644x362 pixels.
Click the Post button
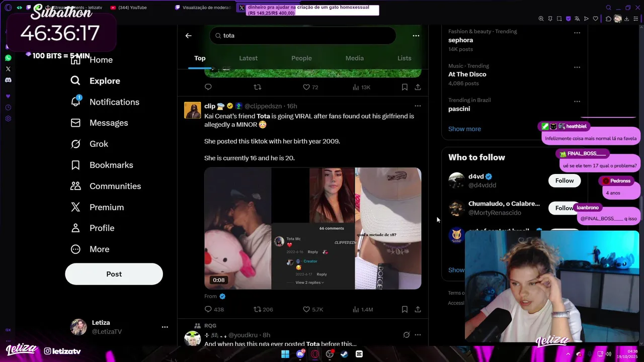point(114,274)
